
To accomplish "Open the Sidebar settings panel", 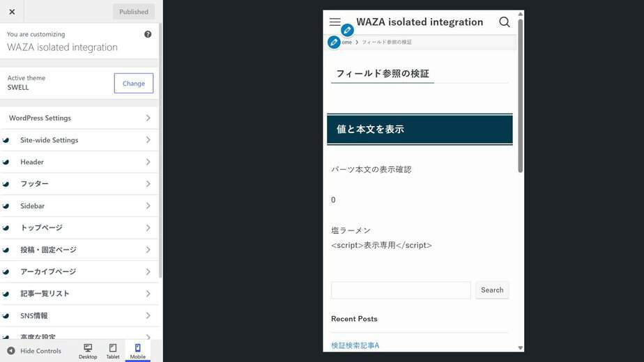I will (x=79, y=206).
